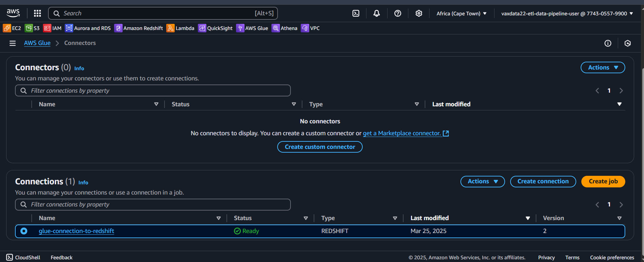Image resolution: width=644 pixels, height=262 pixels.
Task: Open Amazon Redshift shortcut
Action: [x=139, y=28]
